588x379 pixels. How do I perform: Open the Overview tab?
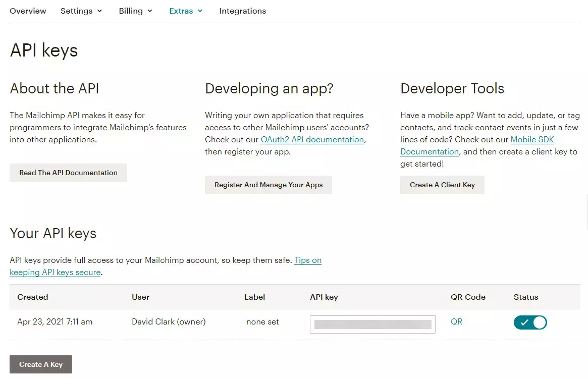28,11
